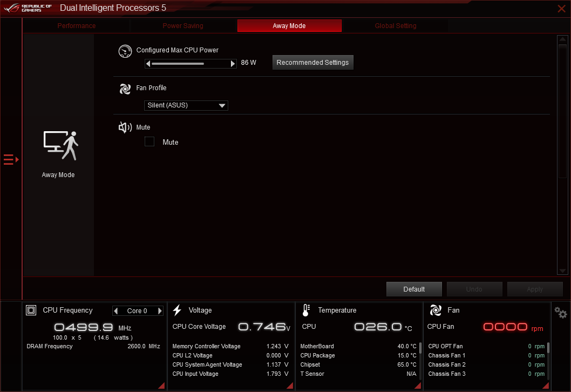Expand the Fan panel corner triangle
The width and height of the screenshot is (571, 392).
click(x=546, y=386)
